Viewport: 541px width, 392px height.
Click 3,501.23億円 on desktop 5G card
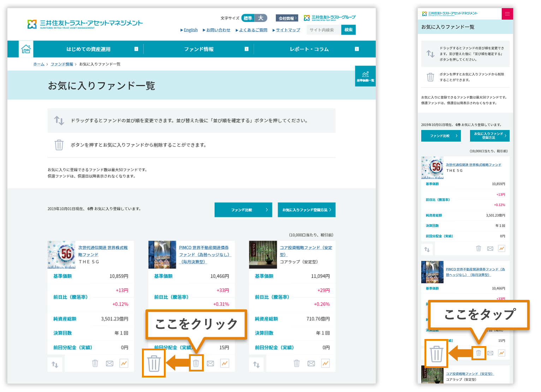(115, 319)
